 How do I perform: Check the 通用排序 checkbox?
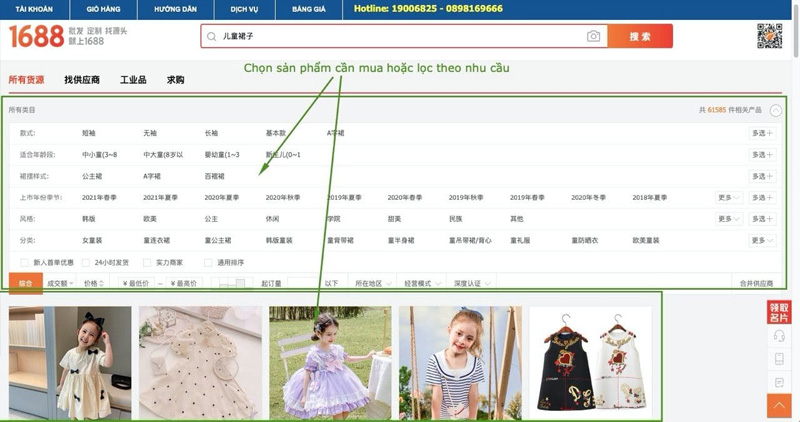click(x=208, y=262)
